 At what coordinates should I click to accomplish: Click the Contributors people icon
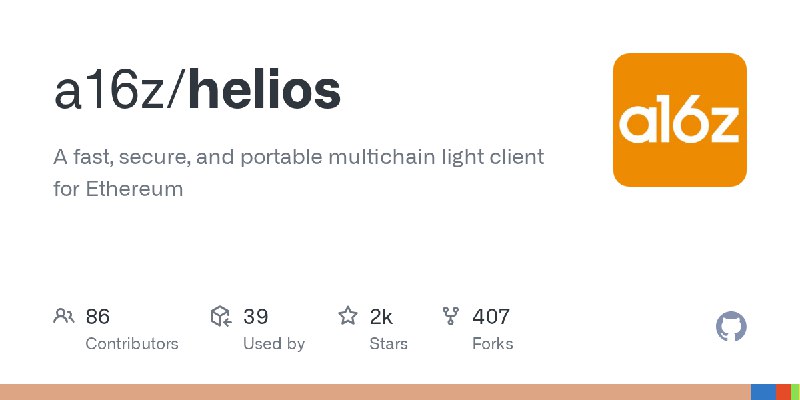point(64,317)
